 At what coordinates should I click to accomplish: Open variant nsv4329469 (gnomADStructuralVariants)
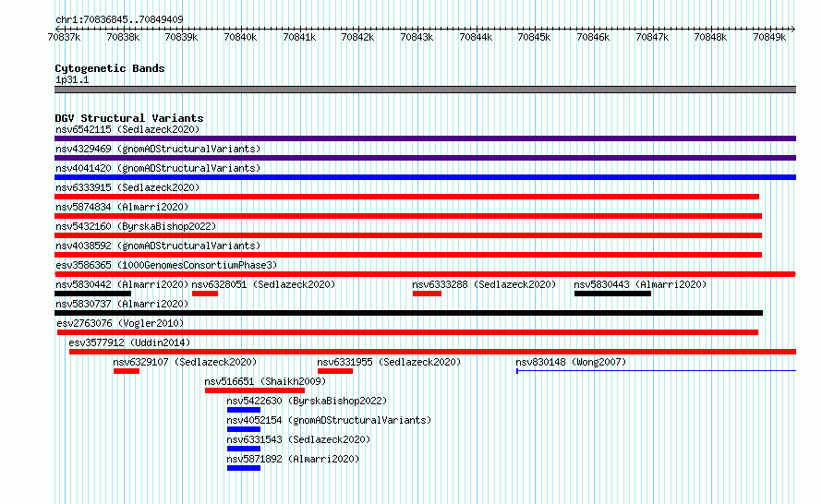158,149
